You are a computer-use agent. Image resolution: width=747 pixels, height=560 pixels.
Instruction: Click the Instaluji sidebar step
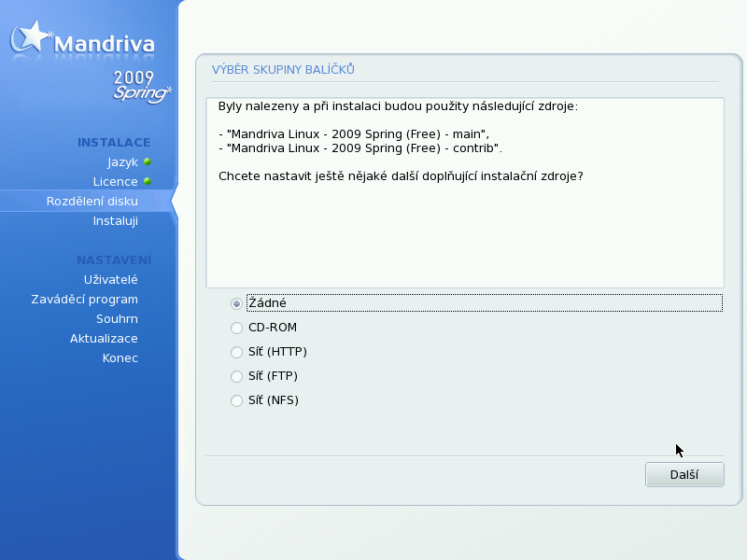(x=115, y=221)
